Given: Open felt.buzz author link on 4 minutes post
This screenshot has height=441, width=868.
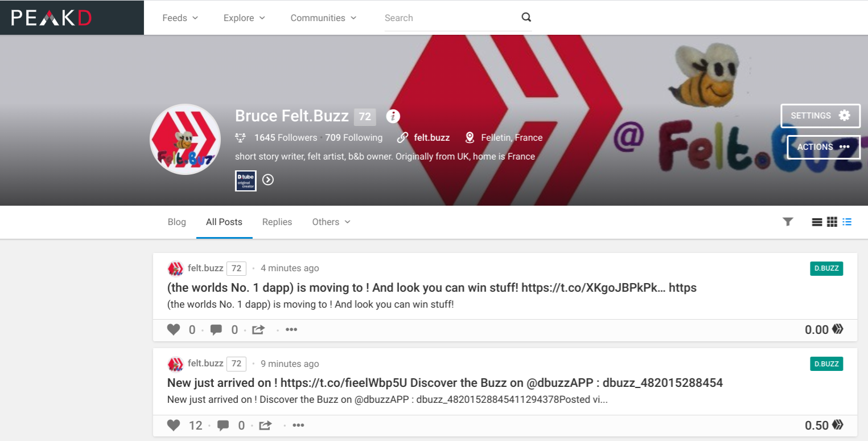Looking at the screenshot, I should point(205,268).
